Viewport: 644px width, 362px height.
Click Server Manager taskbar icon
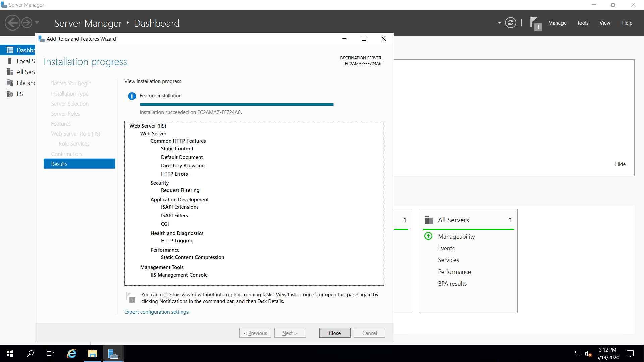click(113, 354)
